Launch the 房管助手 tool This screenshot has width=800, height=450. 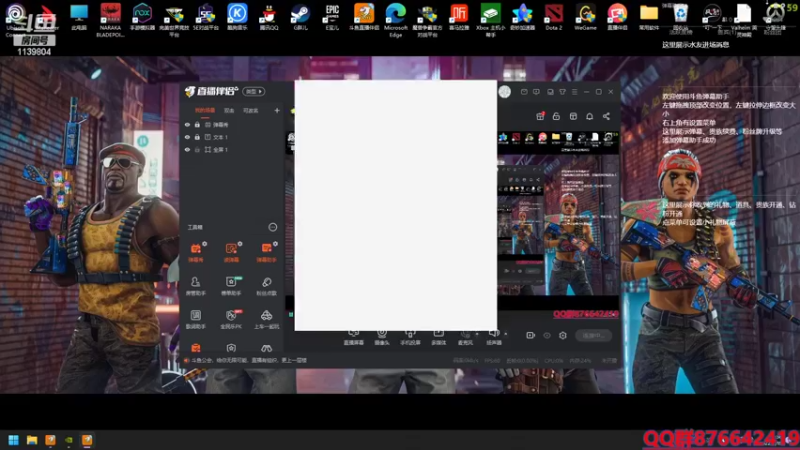click(195, 286)
